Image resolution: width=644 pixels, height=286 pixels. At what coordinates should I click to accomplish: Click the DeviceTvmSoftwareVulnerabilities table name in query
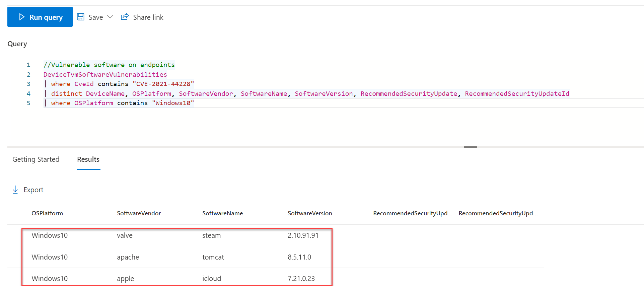[x=105, y=74]
